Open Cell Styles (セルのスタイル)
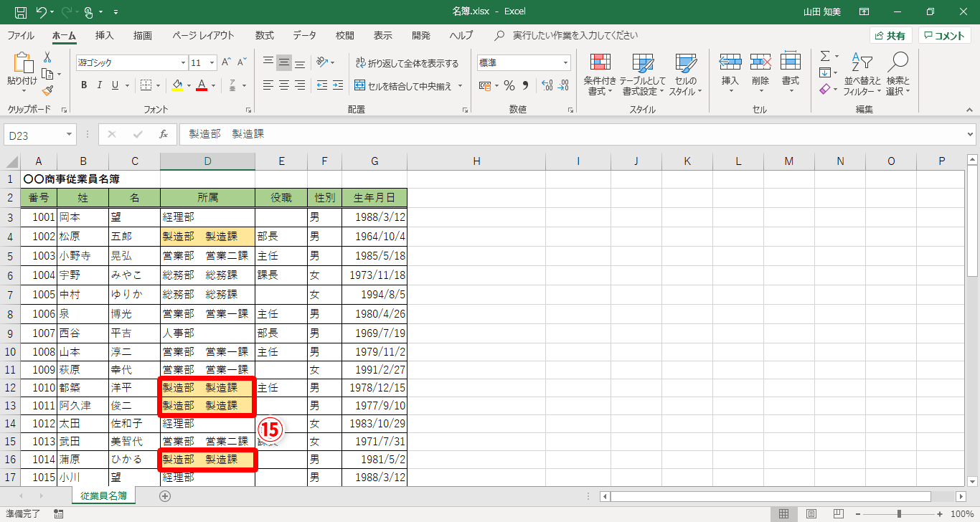The width and height of the screenshot is (980, 522). click(686, 75)
